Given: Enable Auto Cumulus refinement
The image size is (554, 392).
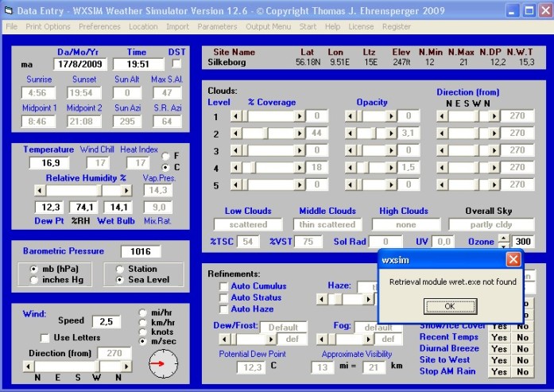Looking at the screenshot, I should pos(223,286).
